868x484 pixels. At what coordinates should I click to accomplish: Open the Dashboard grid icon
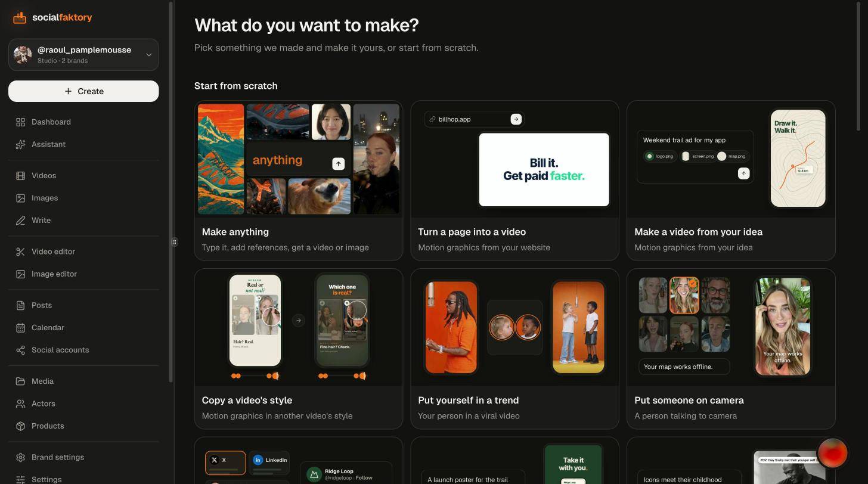tap(20, 122)
